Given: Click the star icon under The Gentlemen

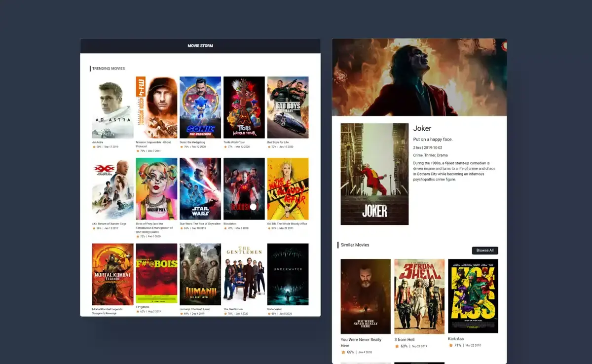Looking at the screenshot, I should pos(225,314).
